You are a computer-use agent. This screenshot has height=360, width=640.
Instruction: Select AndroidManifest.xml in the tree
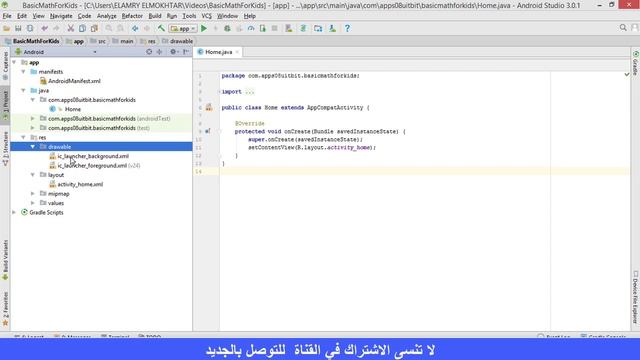pos(74,81)
